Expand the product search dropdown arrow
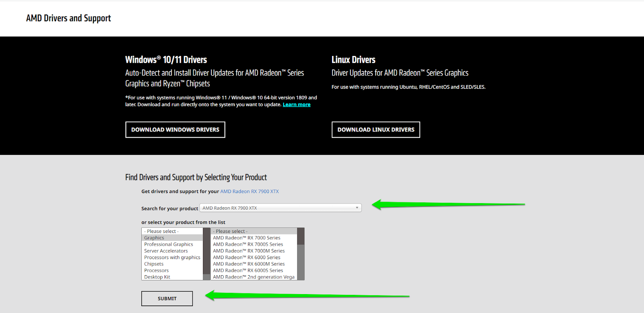Screen dimensions: 644x313 click(357, 208)
